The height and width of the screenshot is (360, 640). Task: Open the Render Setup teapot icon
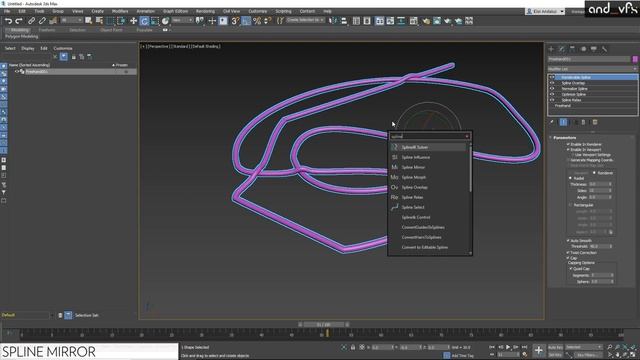[426, 21]
